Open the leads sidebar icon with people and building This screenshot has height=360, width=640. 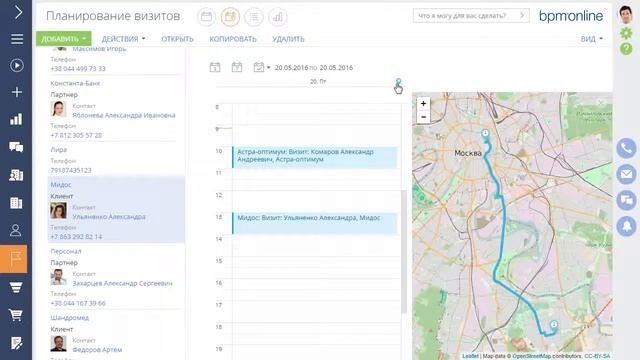tap(16, 175)
